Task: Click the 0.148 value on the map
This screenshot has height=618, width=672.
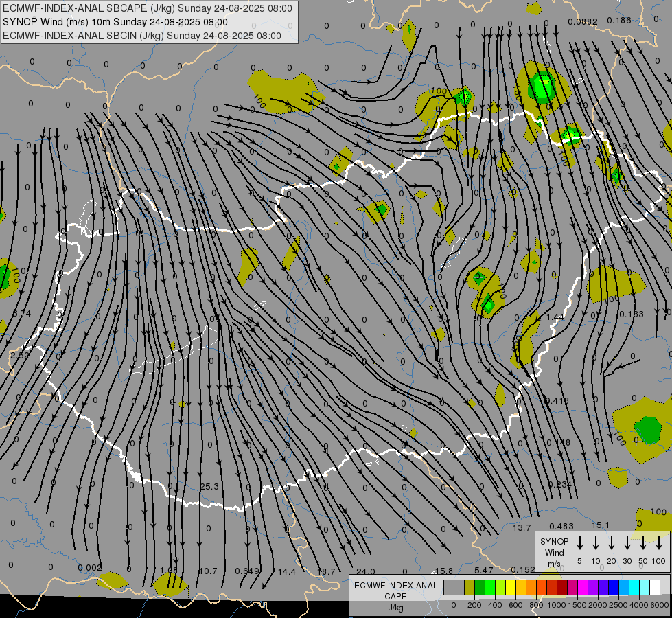Action: [x=559, y=442]
